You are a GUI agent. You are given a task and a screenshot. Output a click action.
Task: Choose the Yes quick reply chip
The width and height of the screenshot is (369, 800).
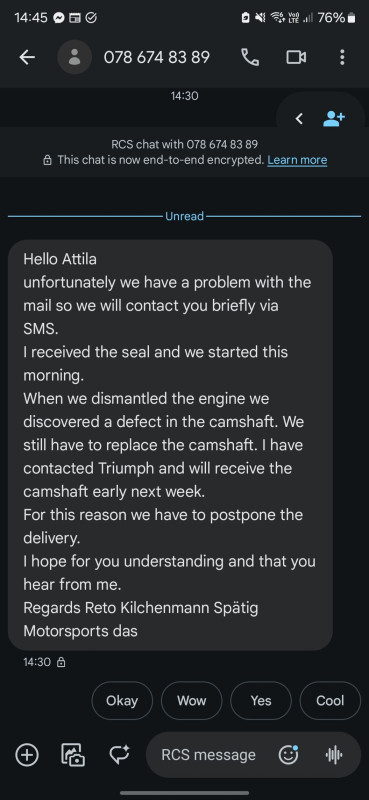click(261, 701)
